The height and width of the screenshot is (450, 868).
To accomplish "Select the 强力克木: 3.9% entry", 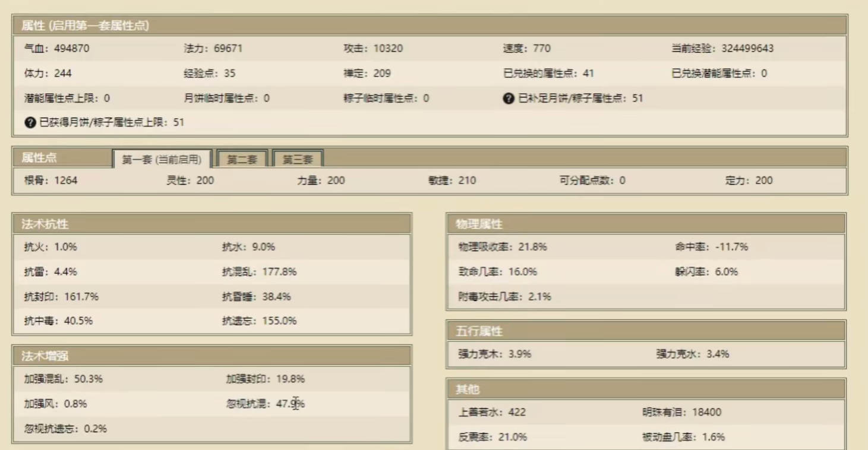I will tap(494, 354).
